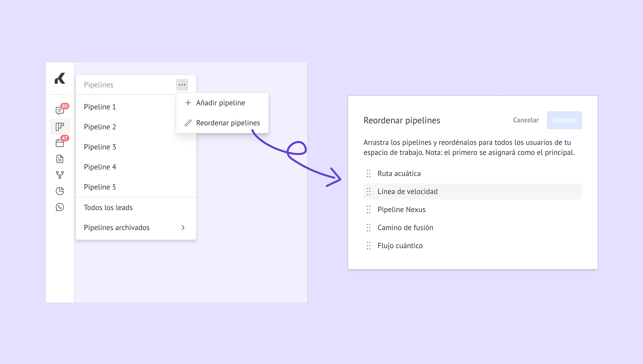Viewport: 643px width, 364px height.
Task: Select the pipelines board icon in sidebar
Action: 60,127
